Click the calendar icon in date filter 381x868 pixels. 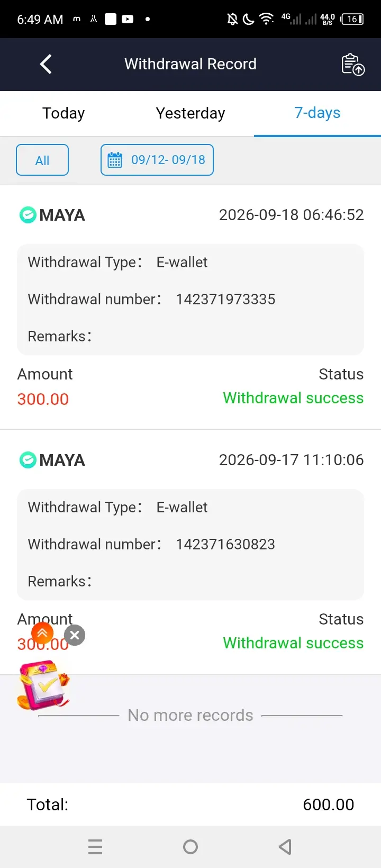[115, 160]
